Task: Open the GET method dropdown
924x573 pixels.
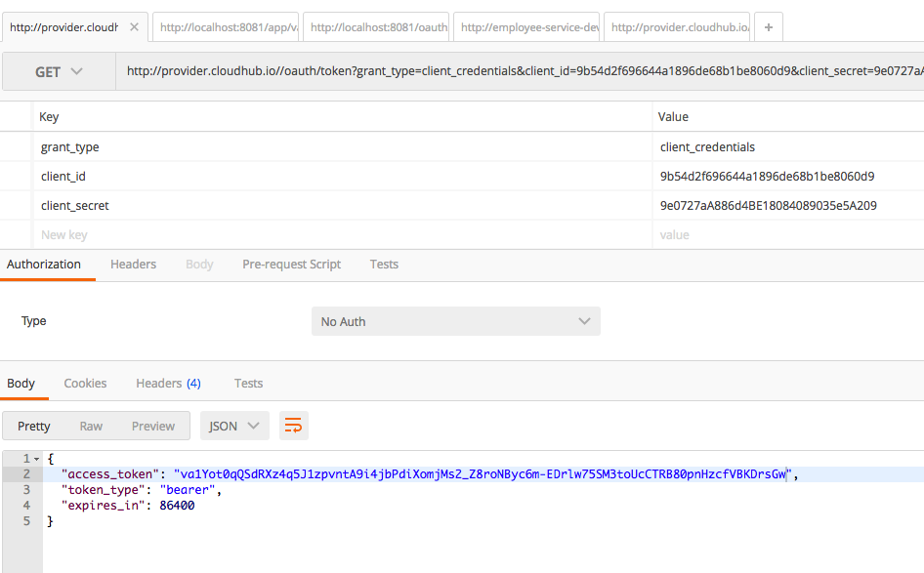Action: (x=59, y=71)
